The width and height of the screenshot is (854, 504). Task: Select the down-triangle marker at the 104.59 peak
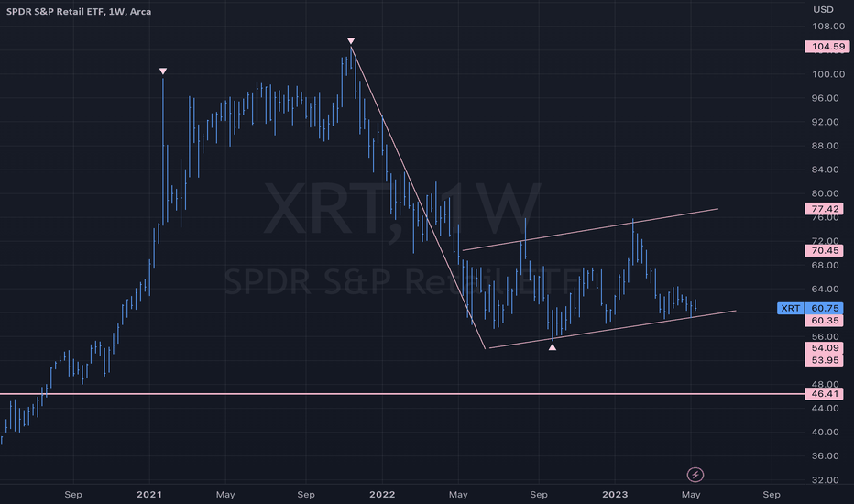pos(351,41)
